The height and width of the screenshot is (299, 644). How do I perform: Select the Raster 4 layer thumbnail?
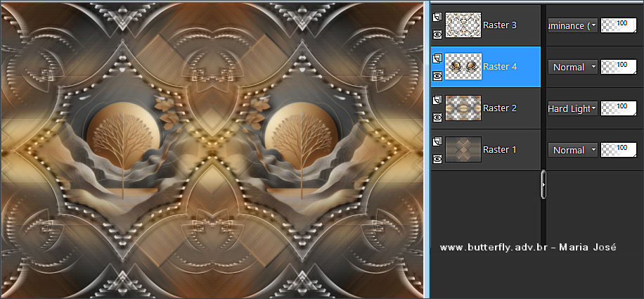[x=463, y=67]
